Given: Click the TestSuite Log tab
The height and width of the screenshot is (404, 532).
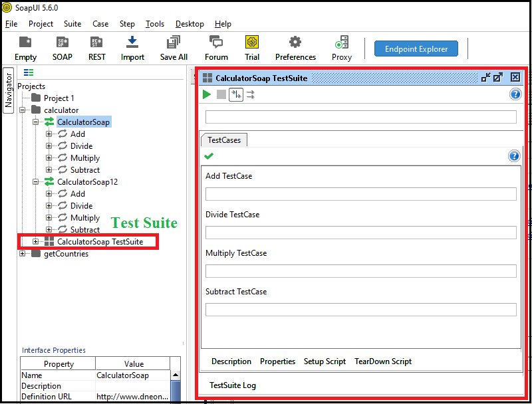Looking at the screenshot, I should click(x=232, y=385).
